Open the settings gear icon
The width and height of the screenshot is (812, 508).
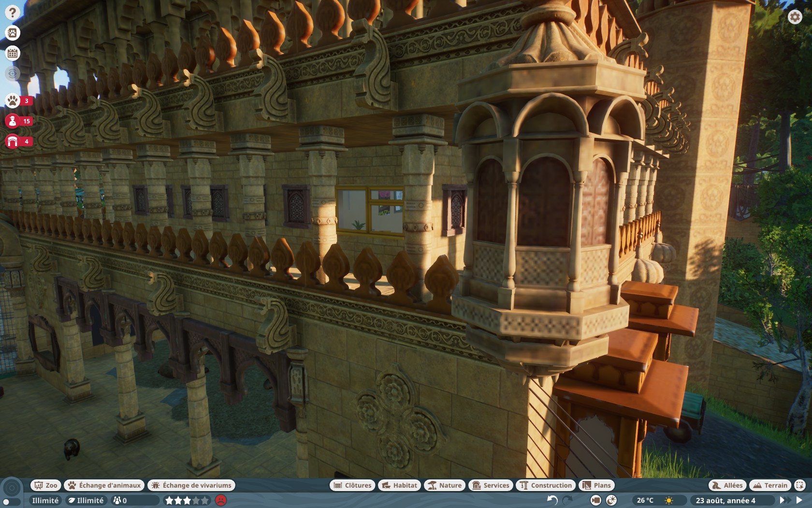795,17
